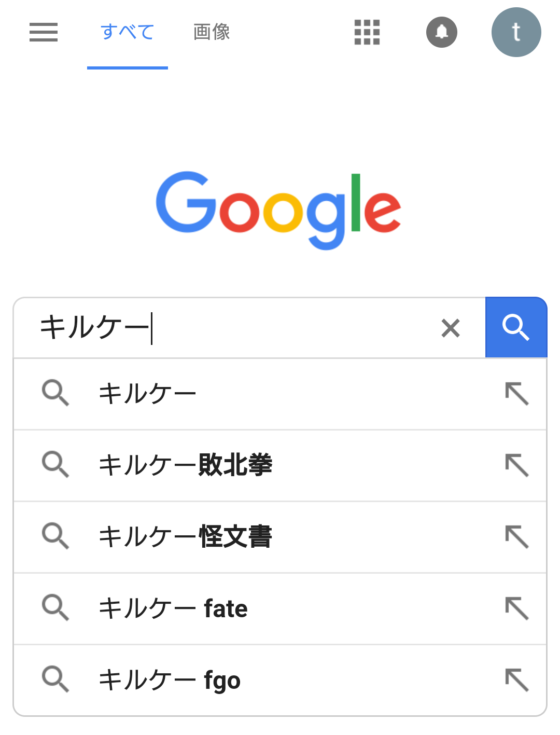The height and width of the screenshot is (735, 560).
Task: Choose the suggestion キルケー怪文書
Action: click(x=185, y=536)
